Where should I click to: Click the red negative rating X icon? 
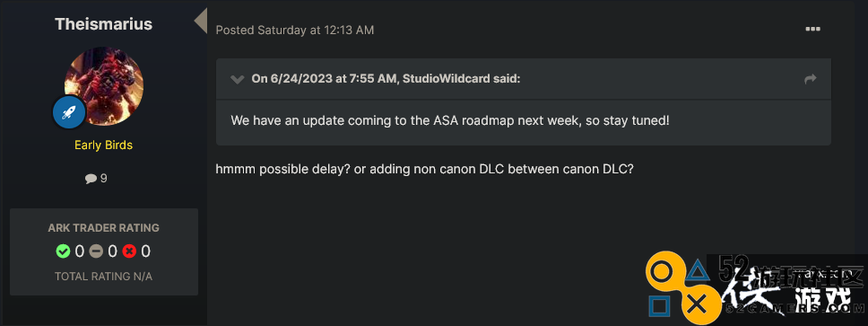click(129, 251)
